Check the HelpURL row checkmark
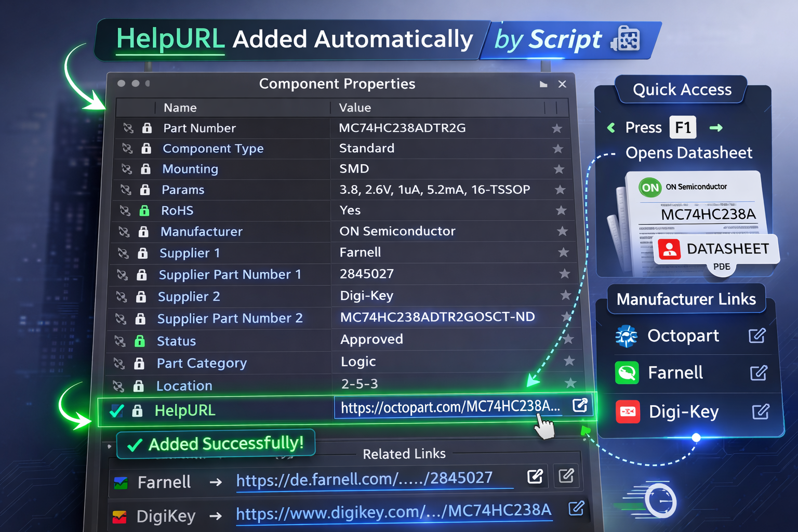 tap(117, 411)
